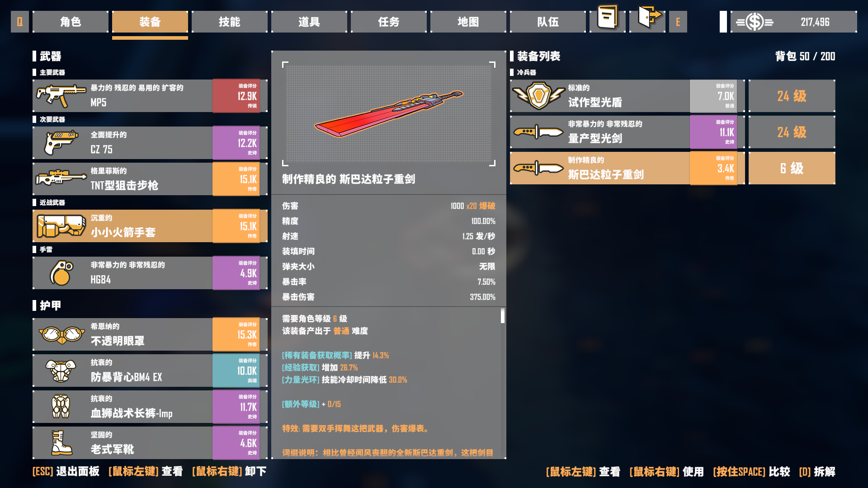Click the exit door icon
Viewport: 868px width, 488px height.
point(649,17)
